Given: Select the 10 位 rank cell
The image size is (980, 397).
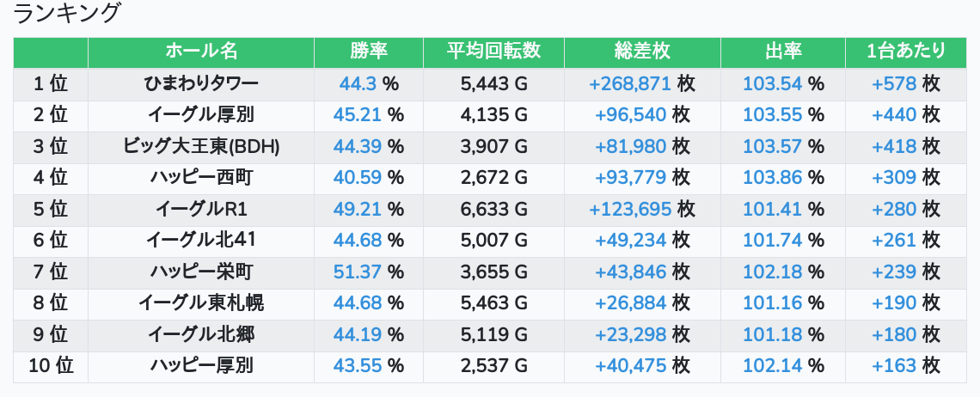Looking at the screenshot, I should (51, 366).
